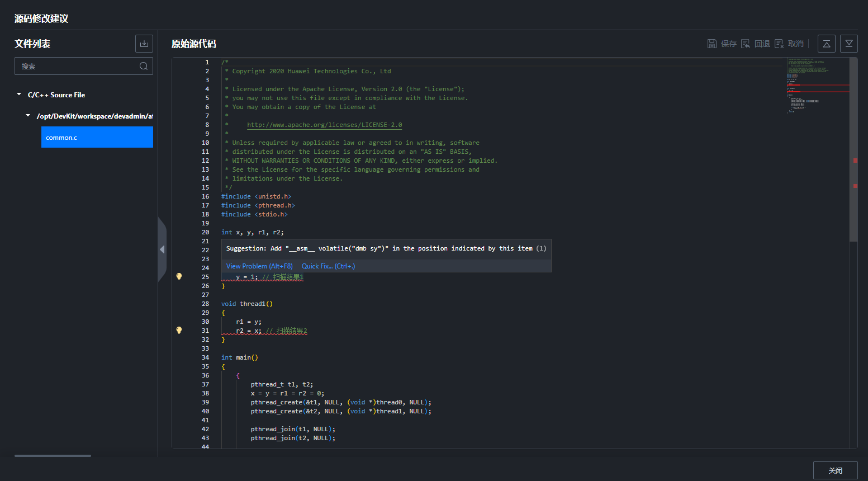Screen dimensions: 868x481
Task: Click '#include <stdio.h>' line
Action: tap(254, 214)
